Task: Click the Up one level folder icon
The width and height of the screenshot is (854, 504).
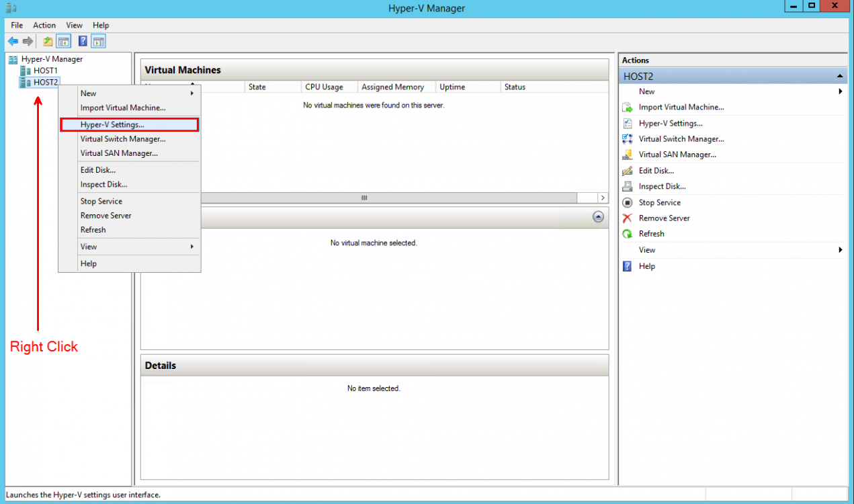Action: pyautogui.click(x=48, y=42)
